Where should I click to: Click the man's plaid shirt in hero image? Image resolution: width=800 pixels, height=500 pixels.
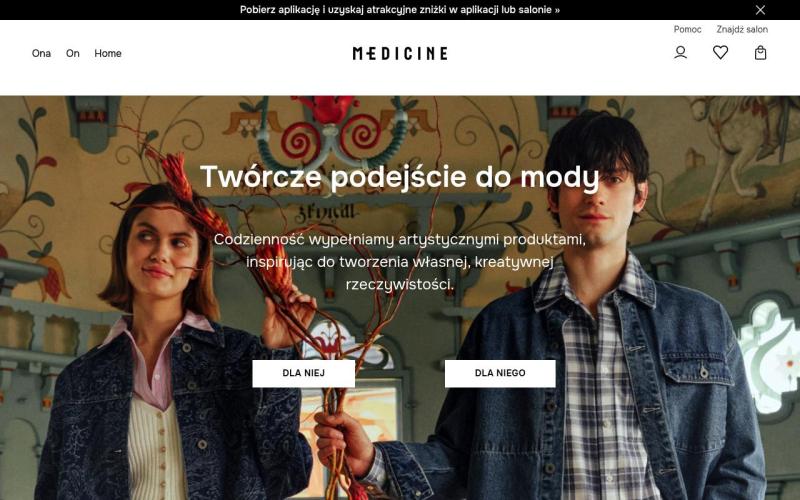(597, 398)
